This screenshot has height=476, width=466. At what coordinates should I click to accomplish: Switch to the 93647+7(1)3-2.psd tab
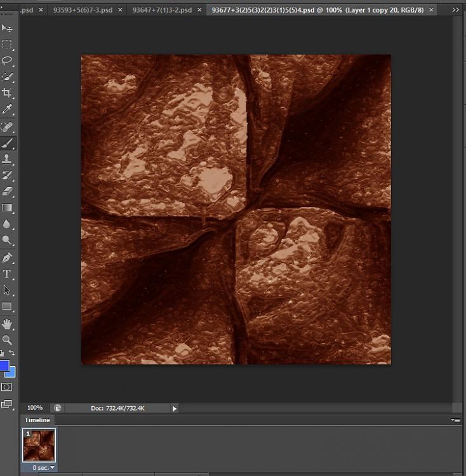(x=162, y=10)
